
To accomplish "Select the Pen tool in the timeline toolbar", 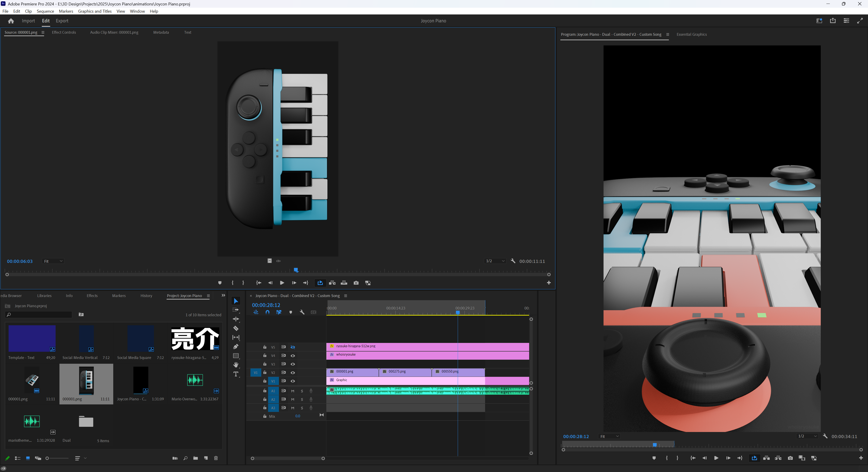I will 236,347.
